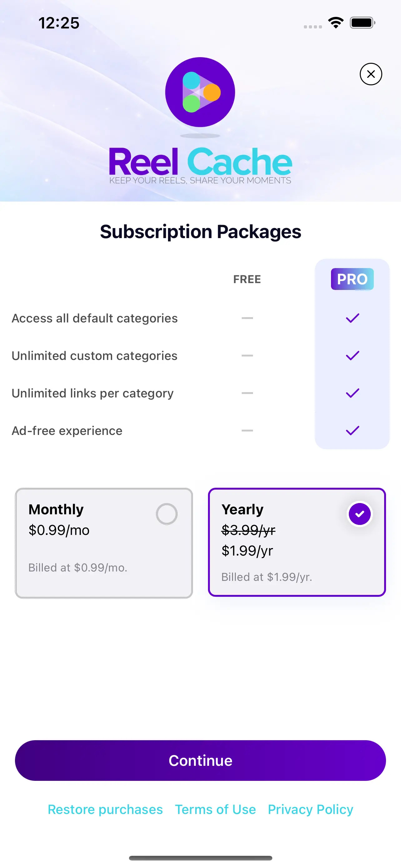This screenshot has width=401, height=868.
Task: Select the Monthly radio button
Action: click(x=167, y=514)
